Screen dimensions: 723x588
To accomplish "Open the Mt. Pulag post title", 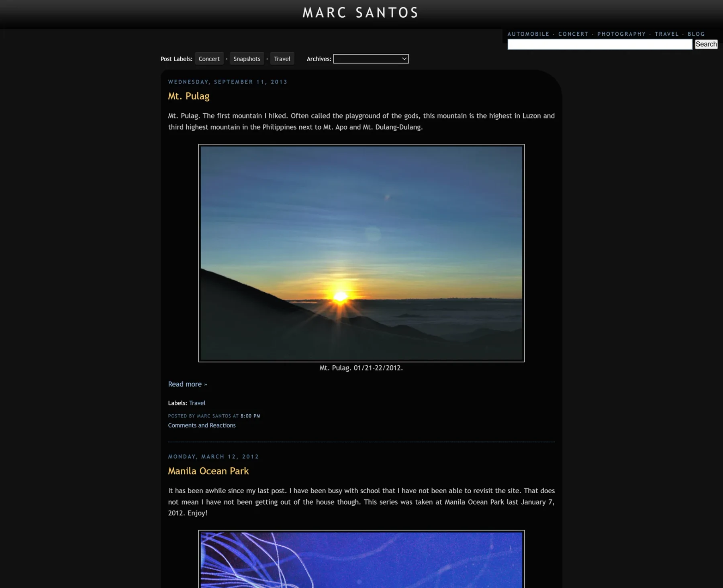I will [x=188, y=96].
